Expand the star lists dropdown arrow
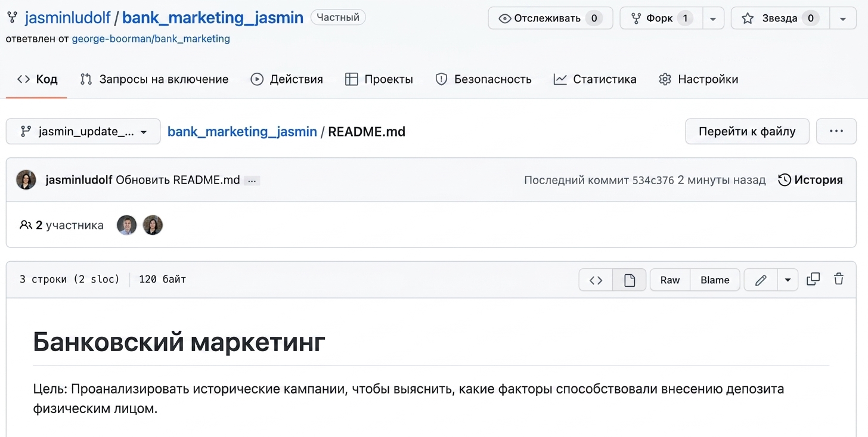This screenshot has height=437, width=868. [843, 18]
